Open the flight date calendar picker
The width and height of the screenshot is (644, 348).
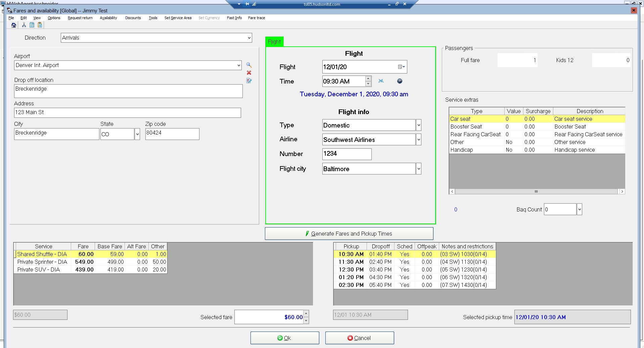(x=401, y=67)
